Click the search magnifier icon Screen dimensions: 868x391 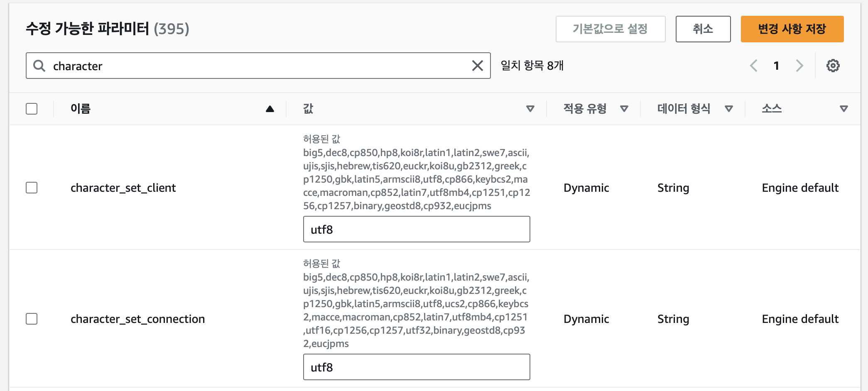coord(39,66)
